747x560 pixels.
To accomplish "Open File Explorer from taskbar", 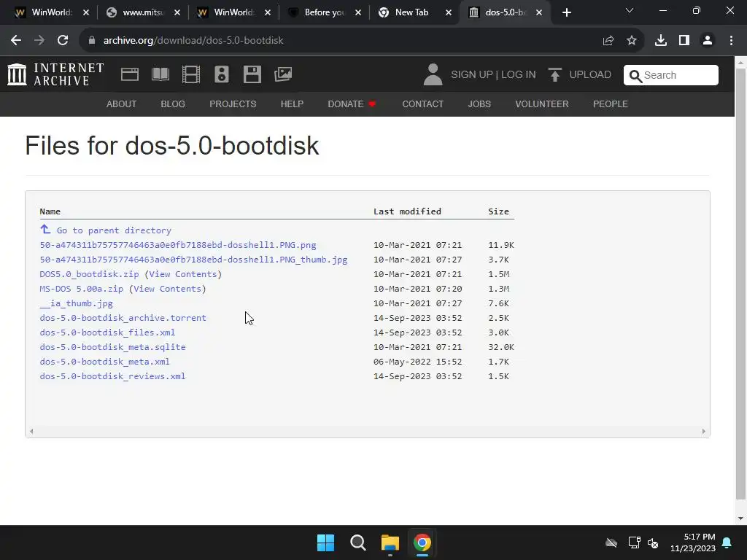I will pos(390,542).
